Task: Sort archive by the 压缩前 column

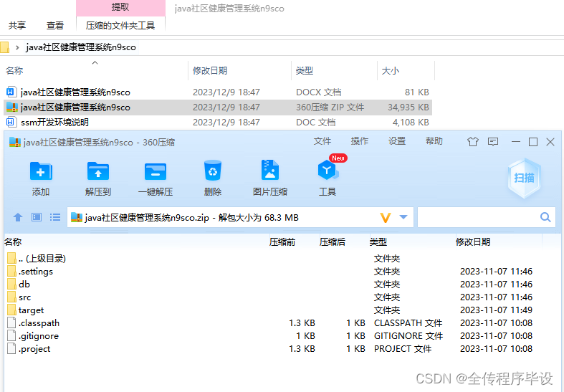Action: click(x=282, y=242)
